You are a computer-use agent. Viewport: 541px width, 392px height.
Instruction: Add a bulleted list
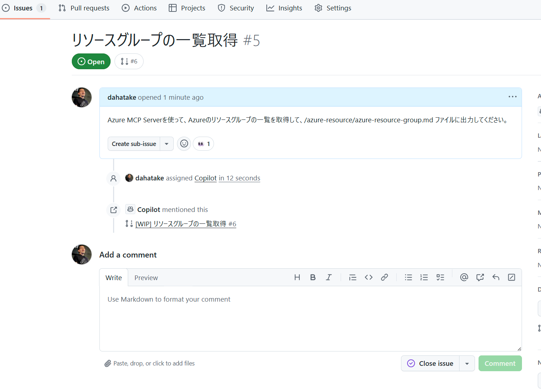click(x=408, y=277)
